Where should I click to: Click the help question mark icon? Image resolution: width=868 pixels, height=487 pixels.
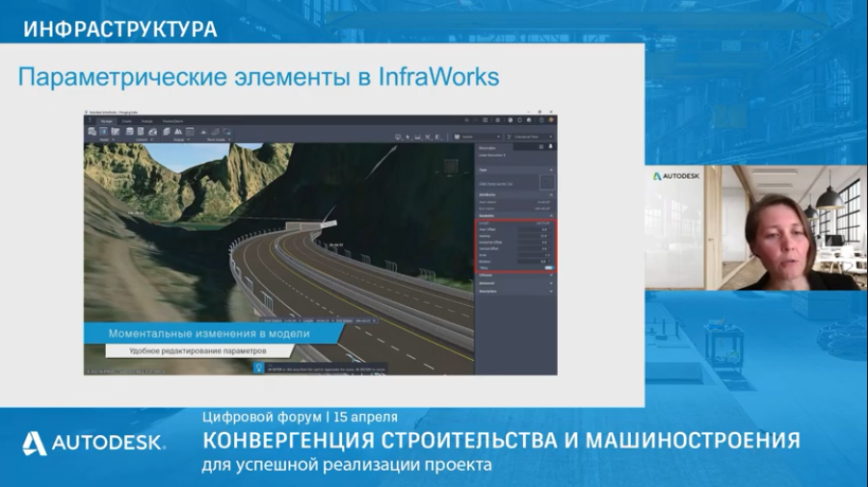pyautogui.click(x=541, y=120)
